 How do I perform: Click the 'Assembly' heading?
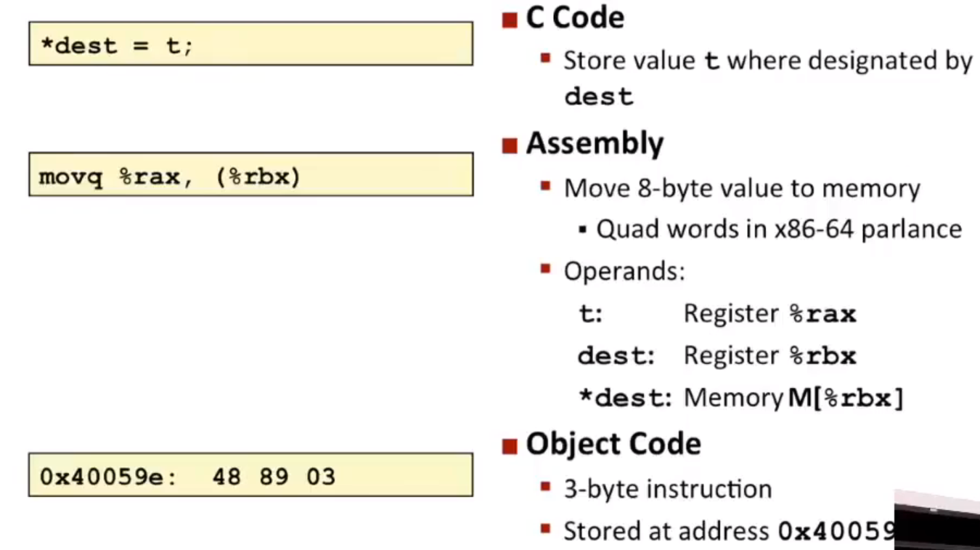pyautogui.click(x=595, y=144)
